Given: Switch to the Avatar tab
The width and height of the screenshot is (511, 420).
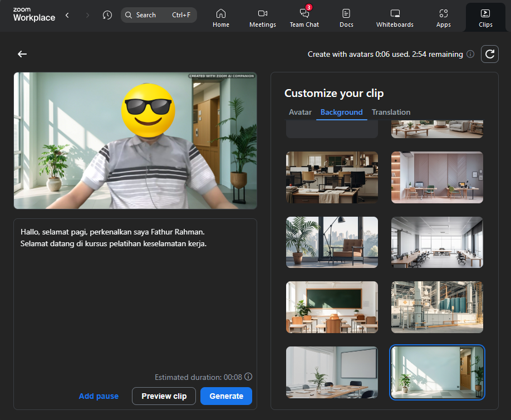Looking at the screenshot, I should coord(300,112).
